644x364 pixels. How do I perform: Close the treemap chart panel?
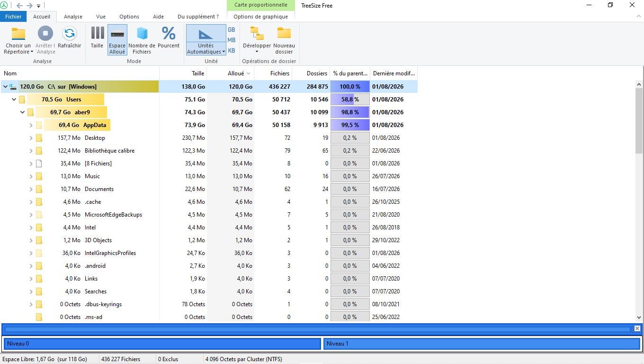pos(637,328)
